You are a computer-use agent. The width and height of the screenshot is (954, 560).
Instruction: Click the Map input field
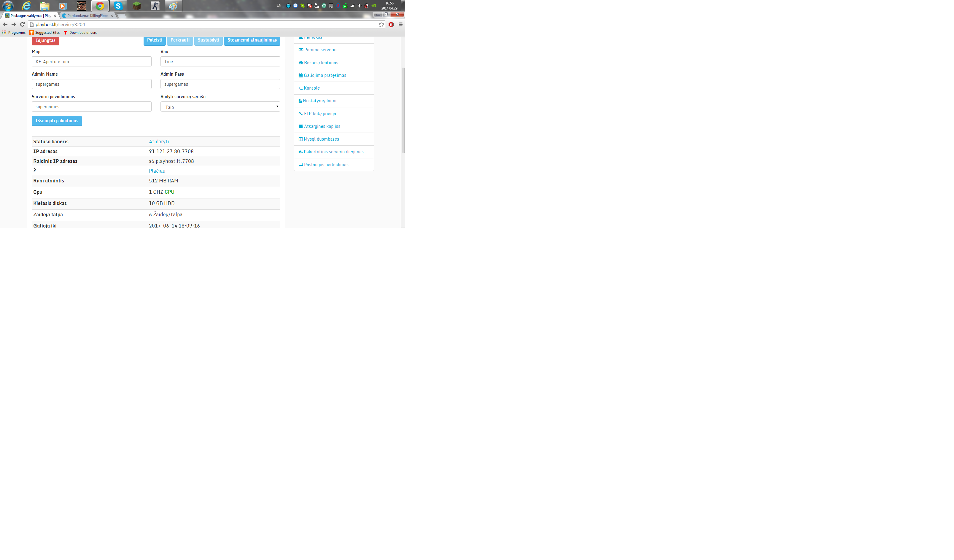click(92, 61)
